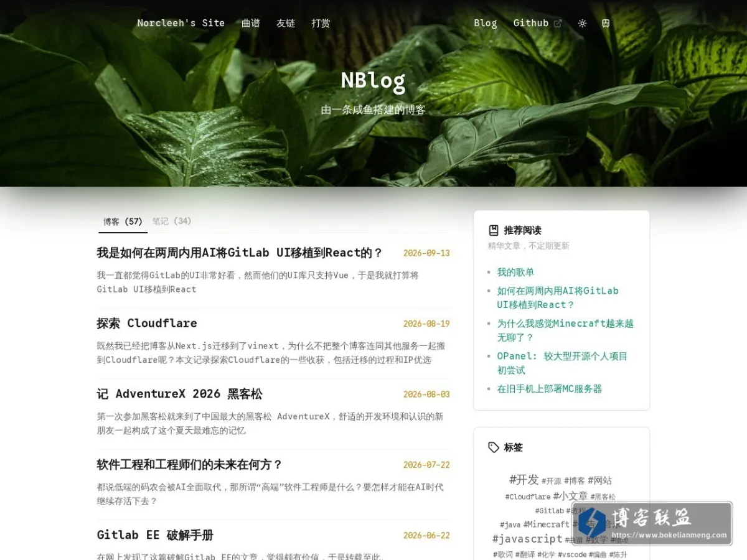Viewport: 747px width, 560px height.
Task: Click the subscribe icon right of the sun
Action: coord(606,23)
